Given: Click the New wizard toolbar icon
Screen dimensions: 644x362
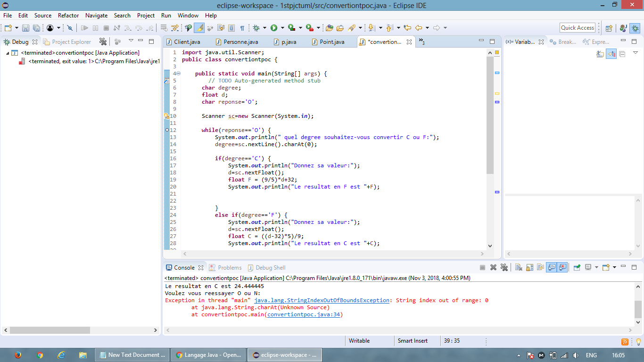Looking at the screenshot, I should click(8, 28).
